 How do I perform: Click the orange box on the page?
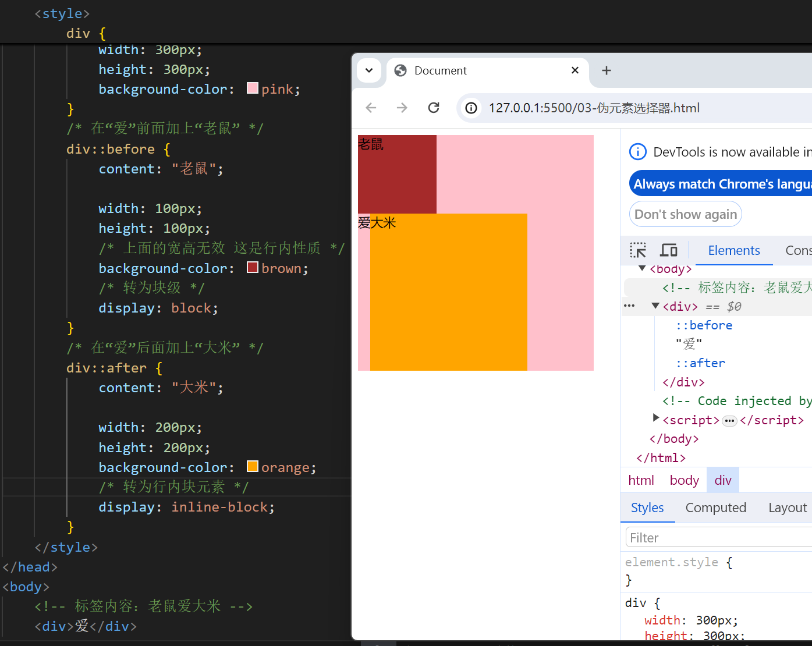(449, 292)
